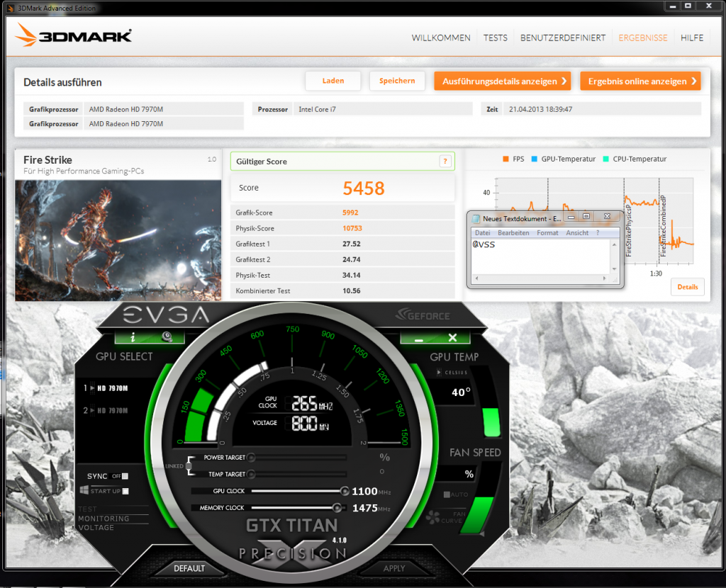
Task: Open the graph Details button
Action: coord(688,287)
